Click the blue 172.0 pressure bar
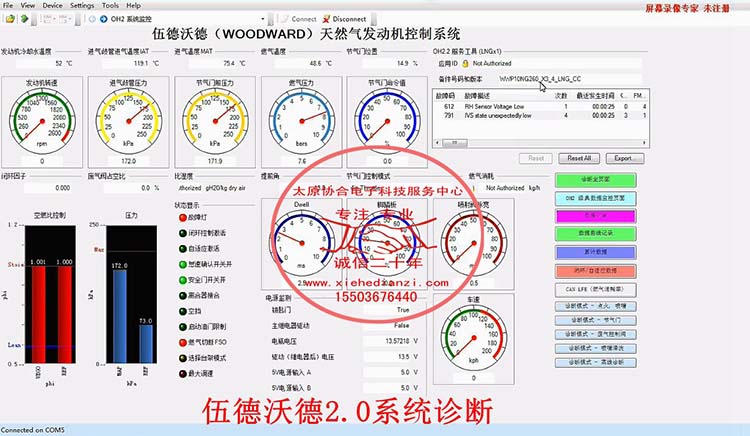 (120, 316)
